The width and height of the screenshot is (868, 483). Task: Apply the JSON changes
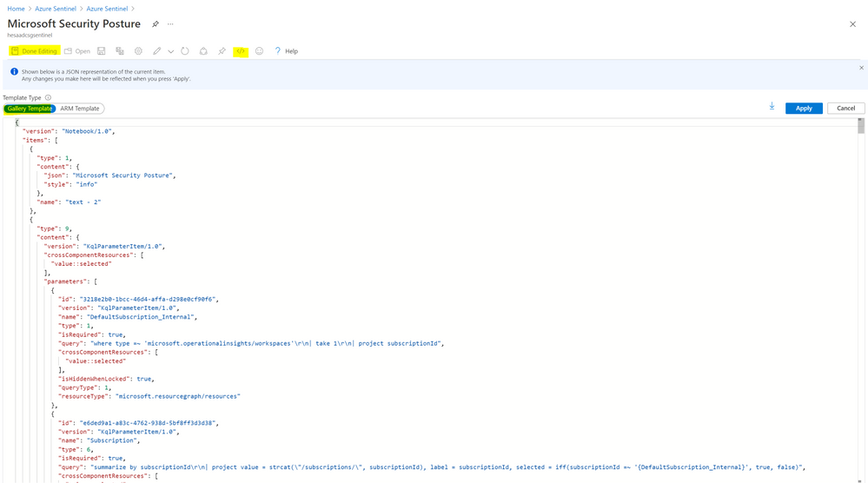click(x=804, y=109)
